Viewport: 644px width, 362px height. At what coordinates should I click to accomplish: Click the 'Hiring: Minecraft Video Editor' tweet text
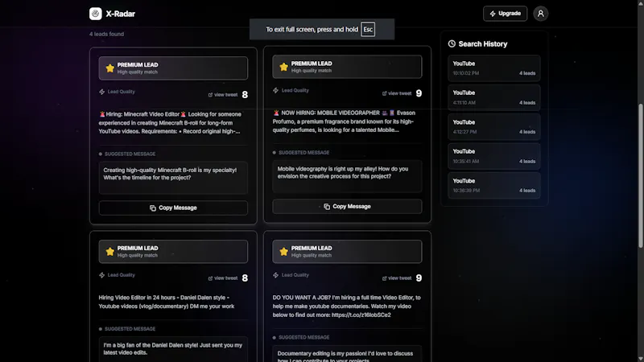pyautogui.click(x=170, y=123)
